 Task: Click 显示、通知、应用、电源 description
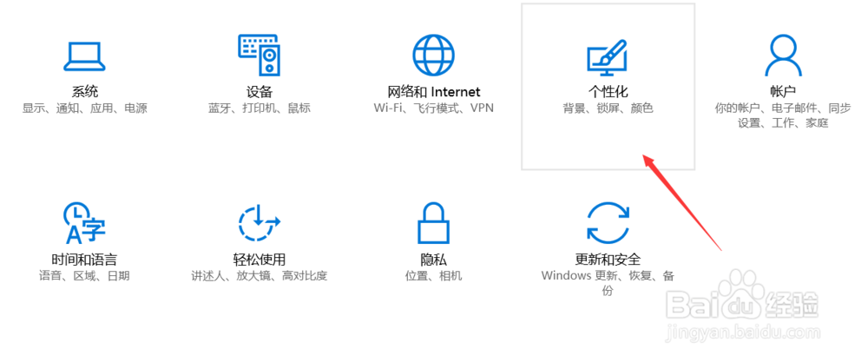point(85,108)
